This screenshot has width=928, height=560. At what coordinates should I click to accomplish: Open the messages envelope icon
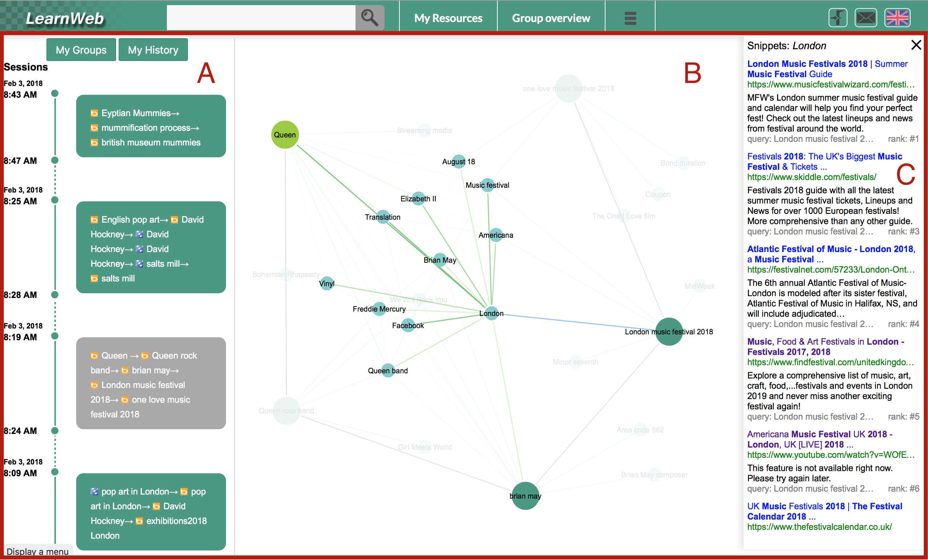tap(866, 18)
